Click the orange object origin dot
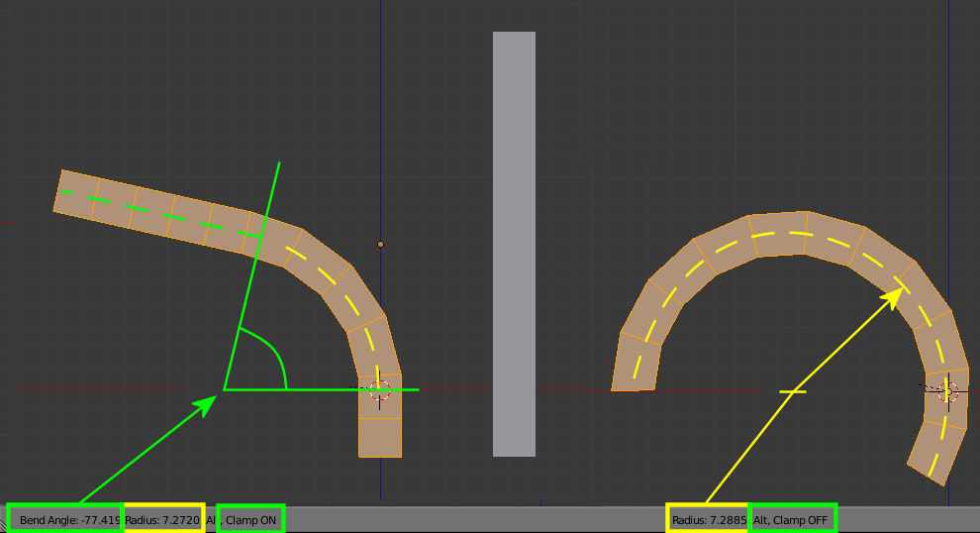980x533 pixels. point(380,244)
